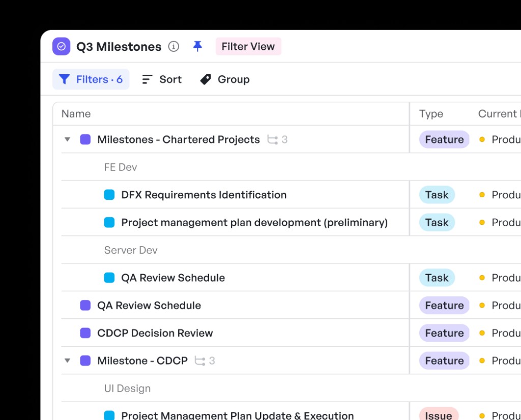
Task: Click the Filter View tag
Action: (248, 46)
